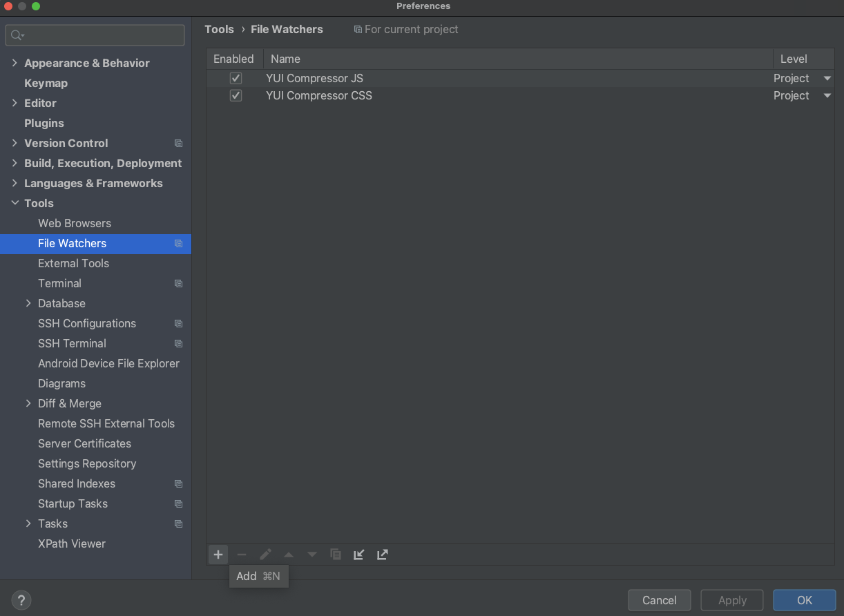The height and width of the screenshot is (616, 844).
Task: Open XPath Viewer settings
Action: pos(72,543)
